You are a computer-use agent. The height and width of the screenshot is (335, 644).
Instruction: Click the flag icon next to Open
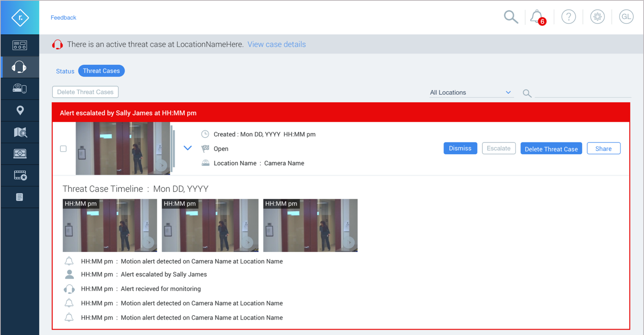coord(205,148)
